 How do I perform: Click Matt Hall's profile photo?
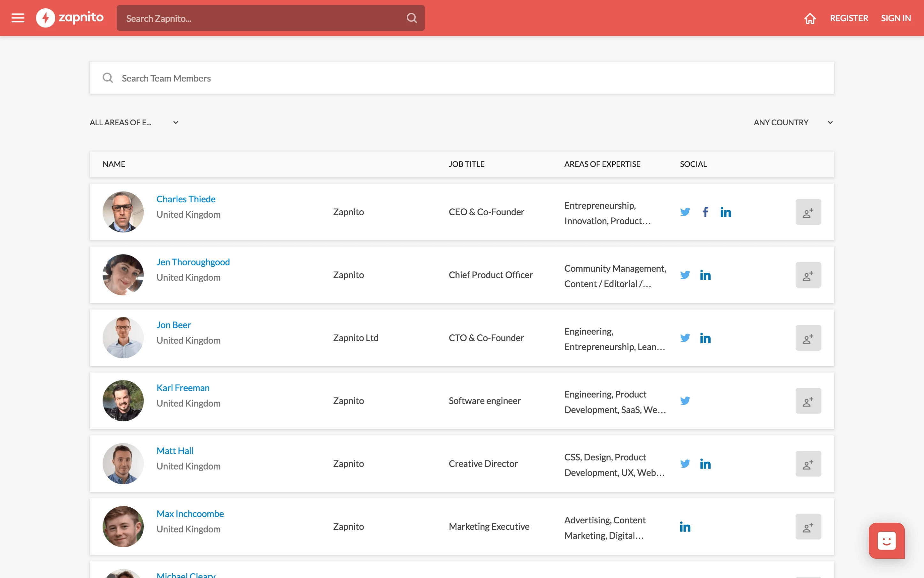123,464
